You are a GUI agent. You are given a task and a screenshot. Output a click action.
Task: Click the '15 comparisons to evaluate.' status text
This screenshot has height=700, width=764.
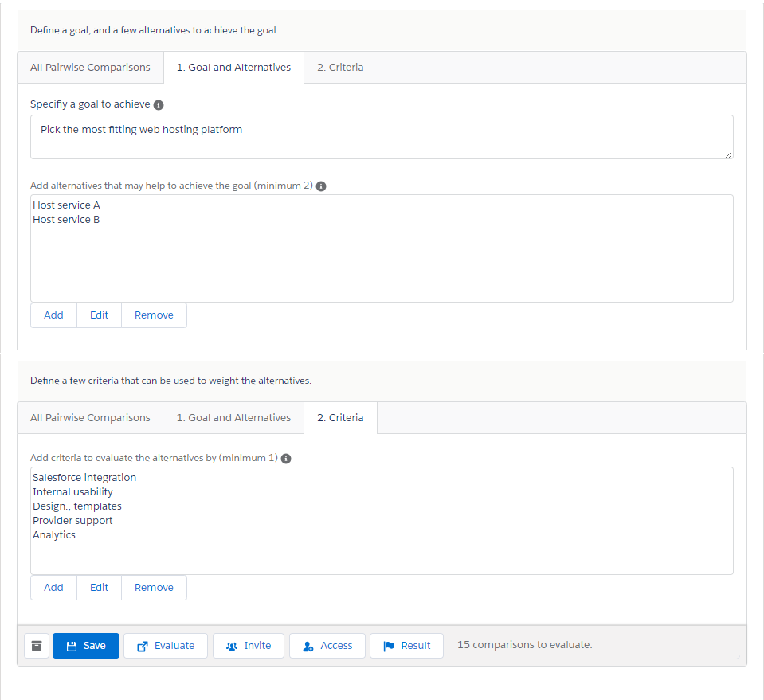pos(525,644)
